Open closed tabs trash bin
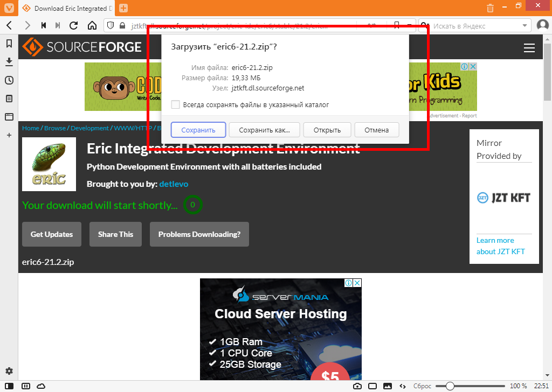Image resolution: width=552 pixels, height=392 pixels. [x=490, y=8]
